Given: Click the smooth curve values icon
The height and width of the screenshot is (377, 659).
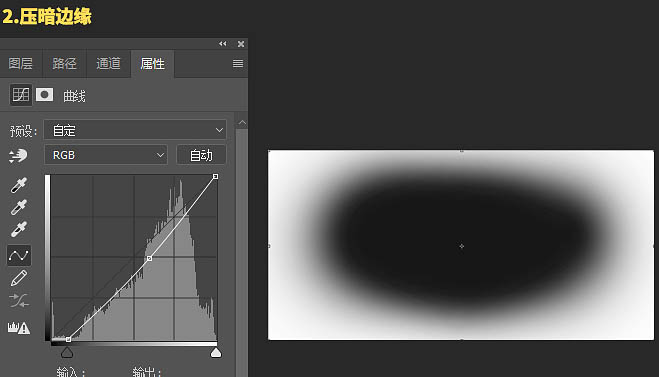Looking at the screenshot, I should point(18,301).
